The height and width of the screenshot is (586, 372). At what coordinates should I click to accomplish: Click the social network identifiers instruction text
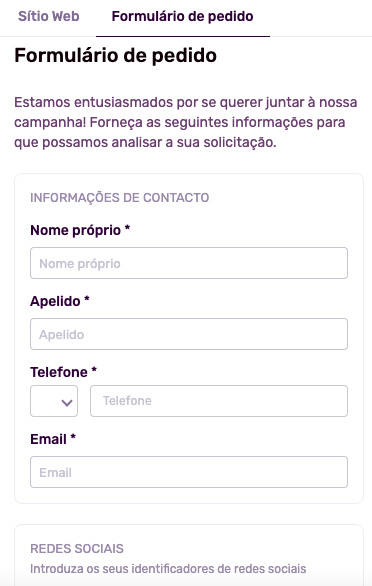coord(168,569)
